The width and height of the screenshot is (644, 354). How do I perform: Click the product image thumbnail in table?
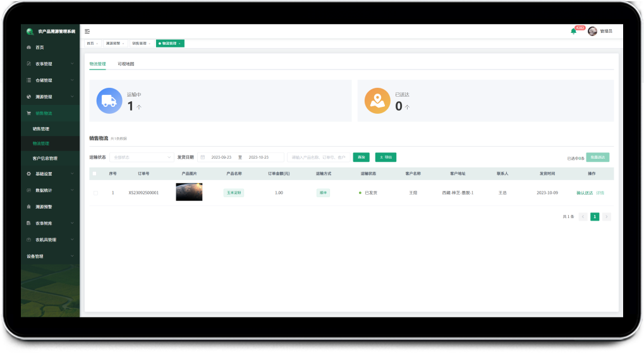coord(189,192)
